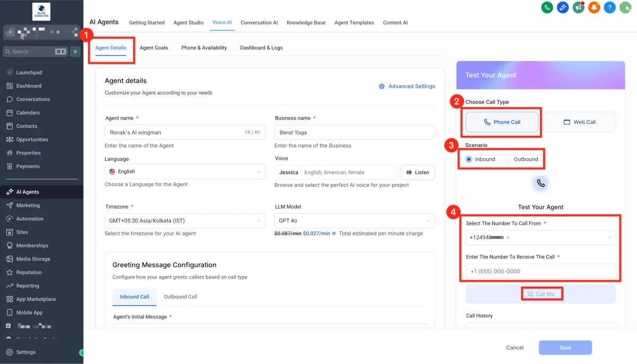Open the Knowledge Base tab
Screen dimensions: 637x364
point(306,23)
